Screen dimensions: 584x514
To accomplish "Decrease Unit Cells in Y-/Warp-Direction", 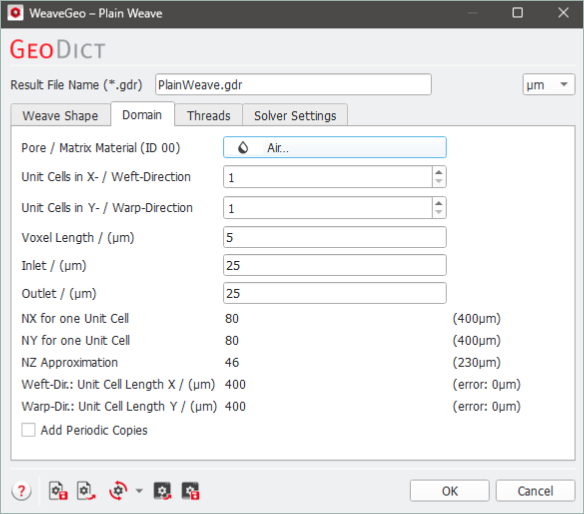I will [x=439, y=212].
